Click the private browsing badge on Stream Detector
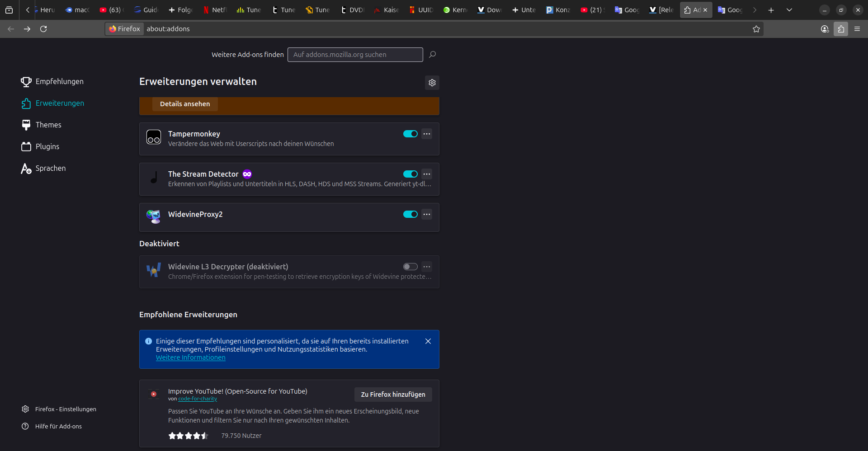 tap(247, 174)
